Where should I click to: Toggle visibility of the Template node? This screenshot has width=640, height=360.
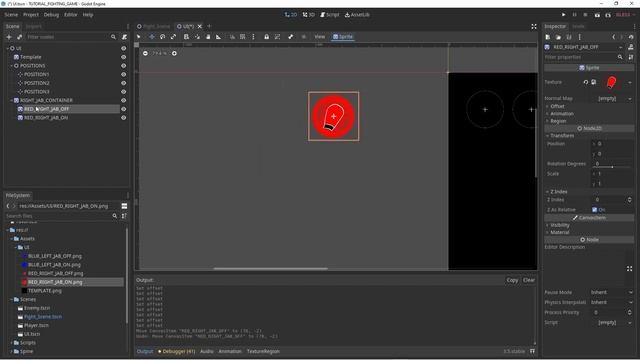coord(123,57)
